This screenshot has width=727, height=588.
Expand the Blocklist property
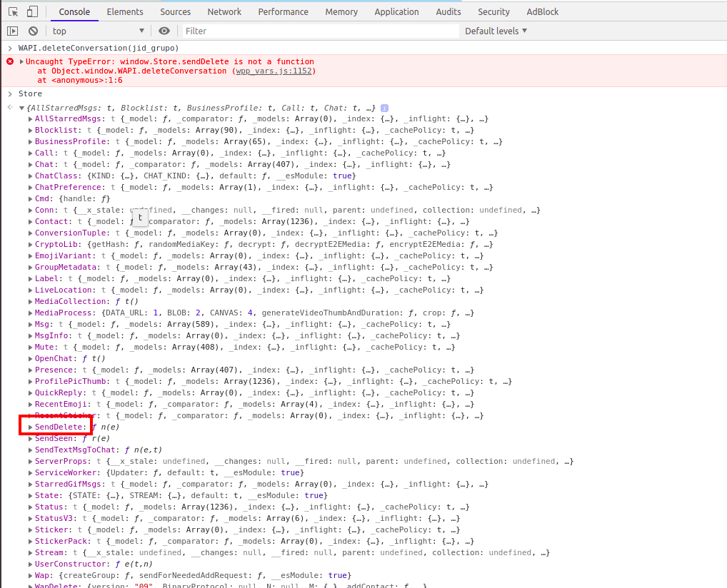pyautogui.click(x=31, y=131)
